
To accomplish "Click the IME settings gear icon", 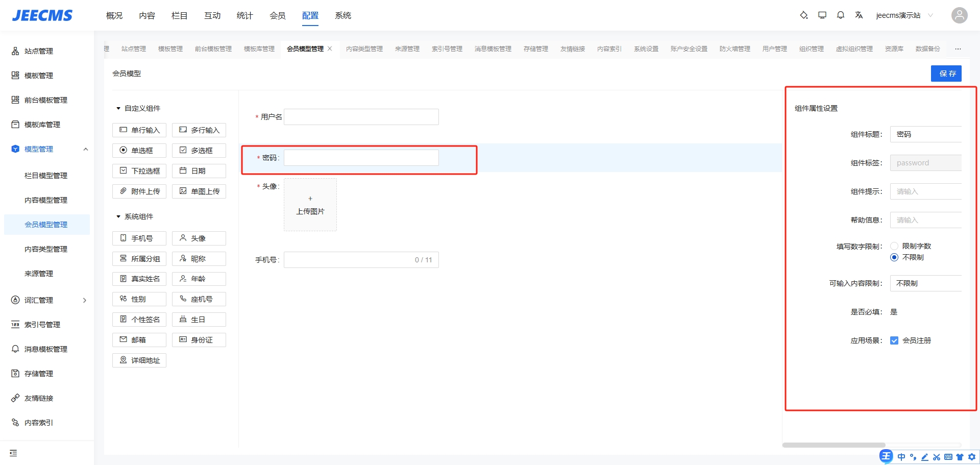I will pos(972,457).
